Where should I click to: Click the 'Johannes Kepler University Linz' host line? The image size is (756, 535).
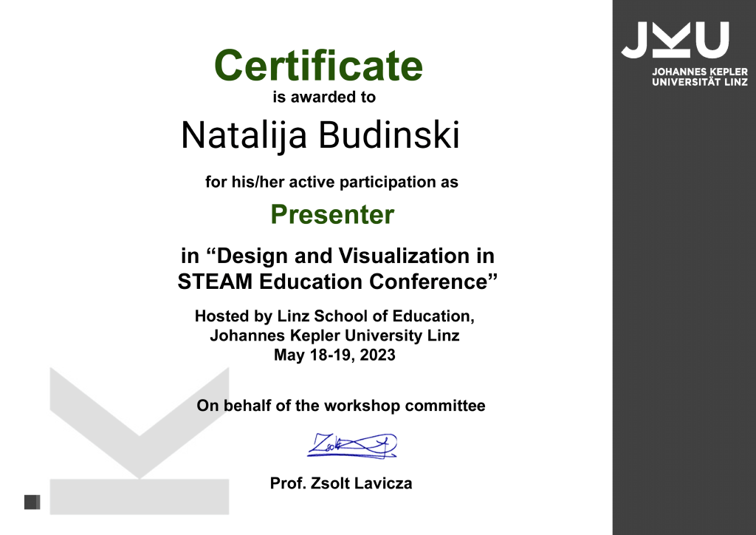[334, 335]
